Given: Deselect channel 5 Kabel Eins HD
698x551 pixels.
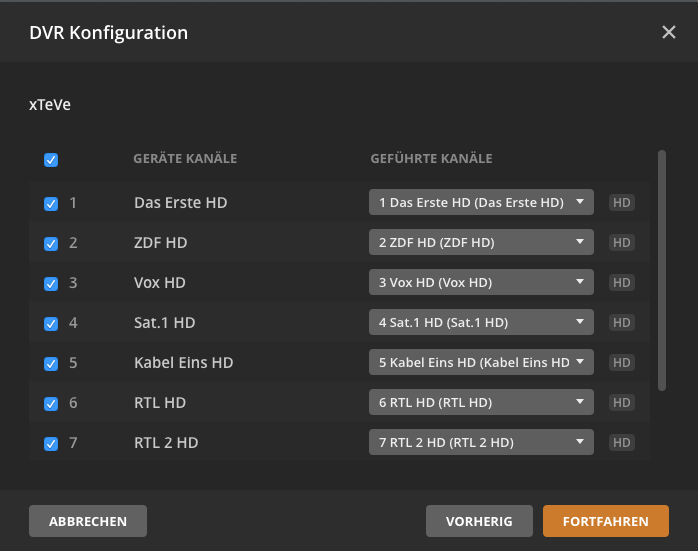Looking at the screenshot, I should point(51,363).
